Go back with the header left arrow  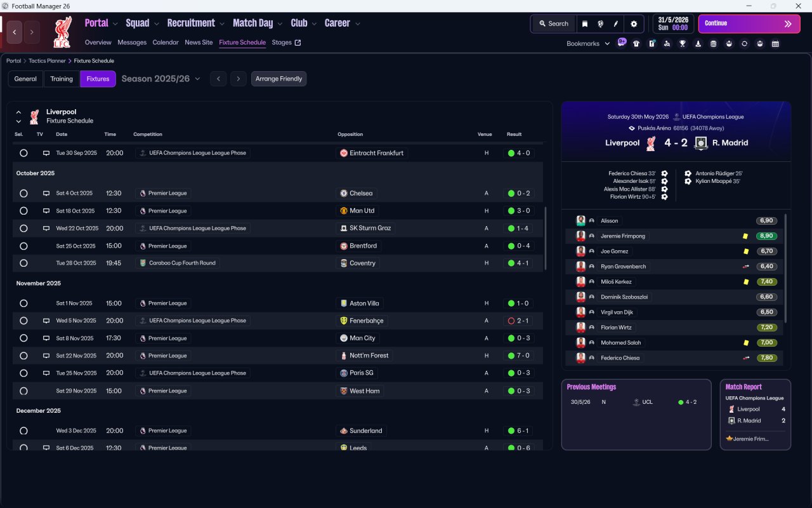pos(15,32)
